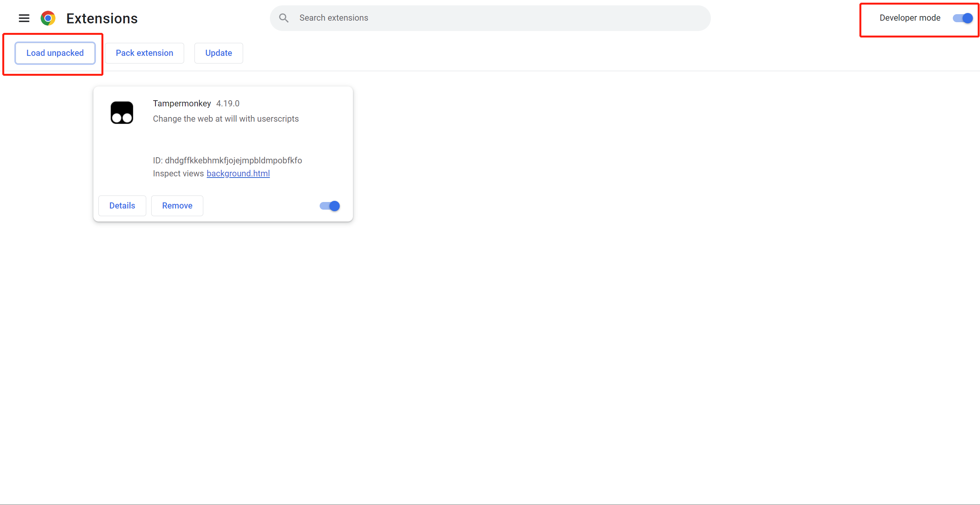Click the search magnifier icon
This screenshot has height=505, width=980.
284,18
